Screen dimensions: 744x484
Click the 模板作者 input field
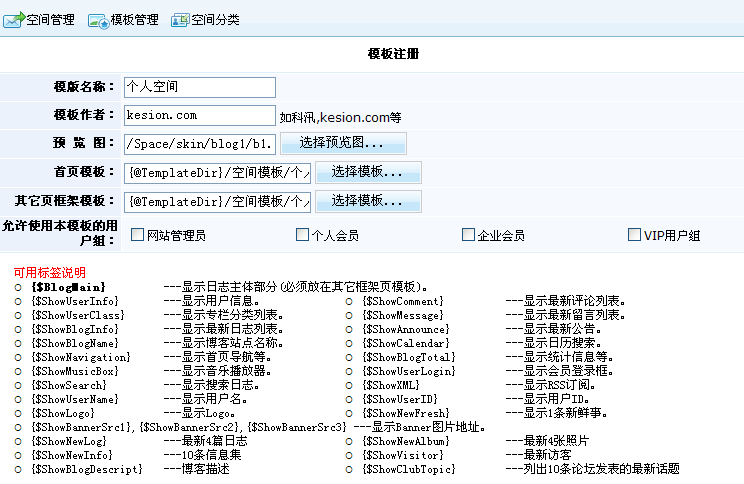199,116
